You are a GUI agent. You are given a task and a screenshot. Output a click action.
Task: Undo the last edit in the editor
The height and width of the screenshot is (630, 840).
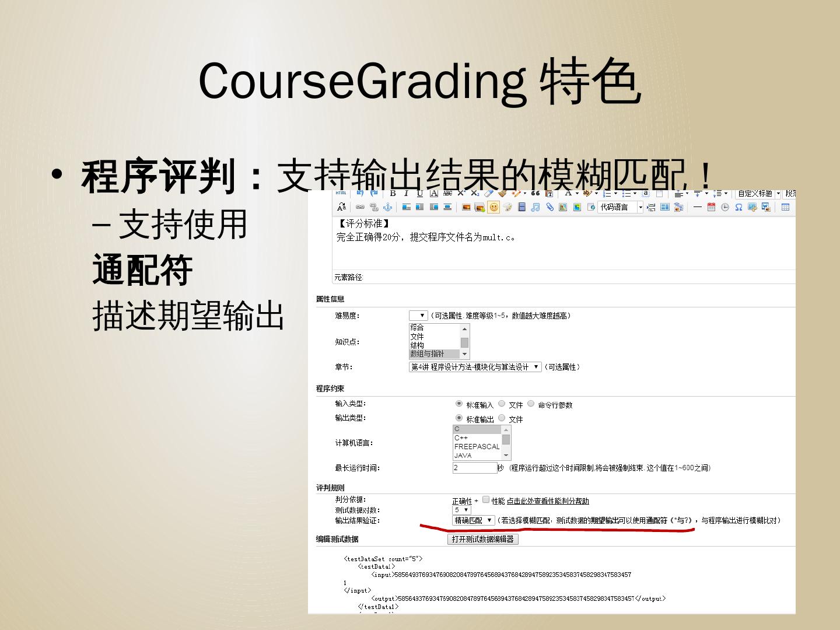coord(360,194)
